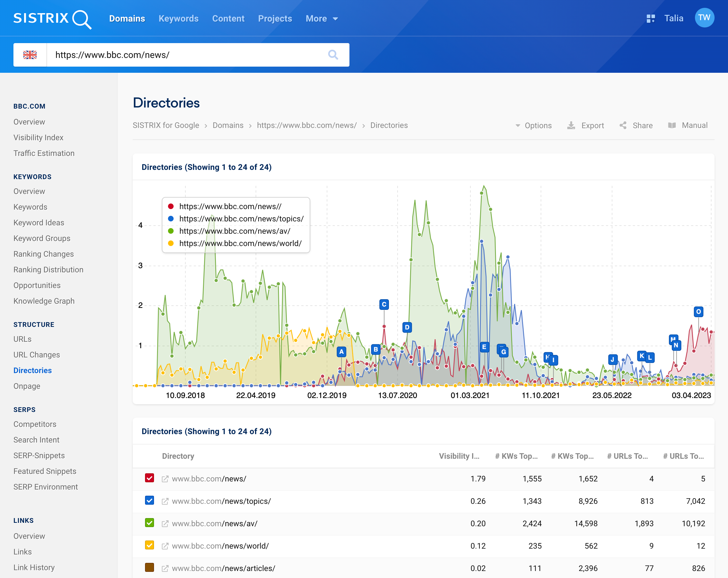The width and height of the screenshot is (728, 578).
Task: Open the Manual book icon
Action: [x=672, y=126]
